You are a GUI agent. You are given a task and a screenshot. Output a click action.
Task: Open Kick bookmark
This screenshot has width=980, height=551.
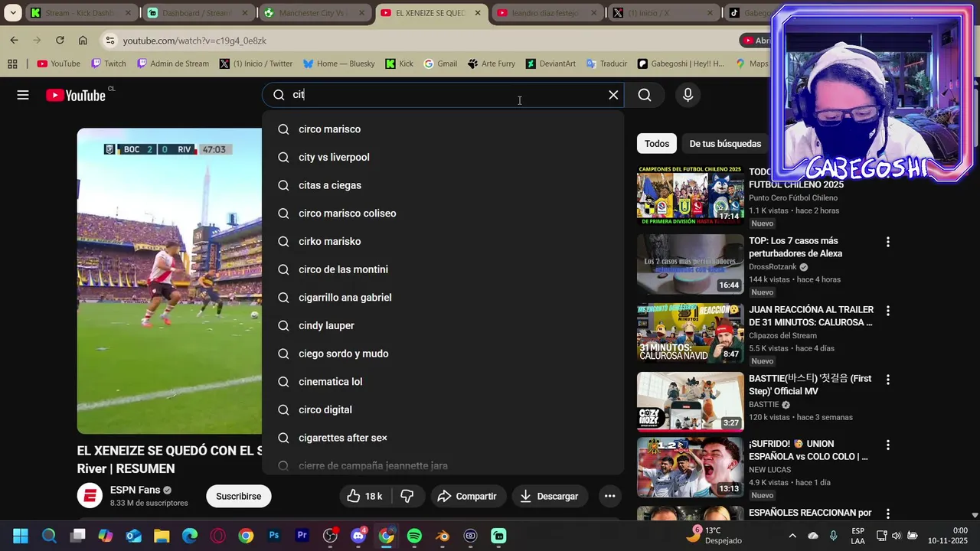tap(399, 64)
